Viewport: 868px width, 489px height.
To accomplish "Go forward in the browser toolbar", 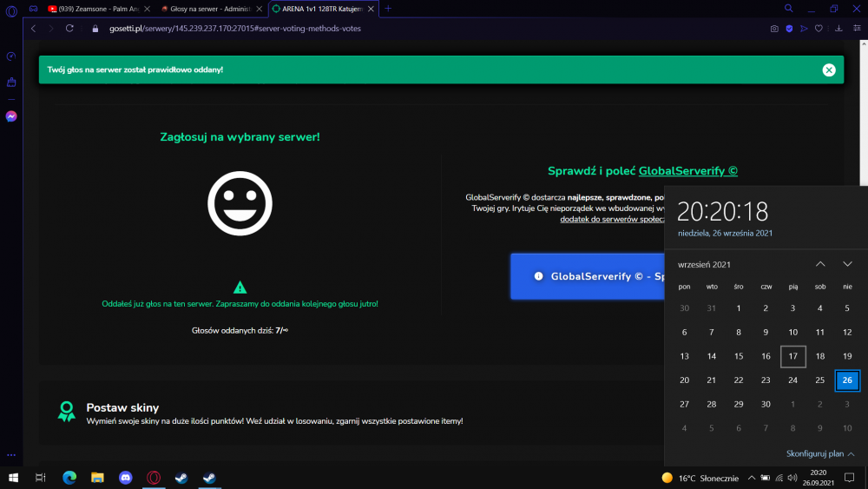I will click(x=51, y=29).
